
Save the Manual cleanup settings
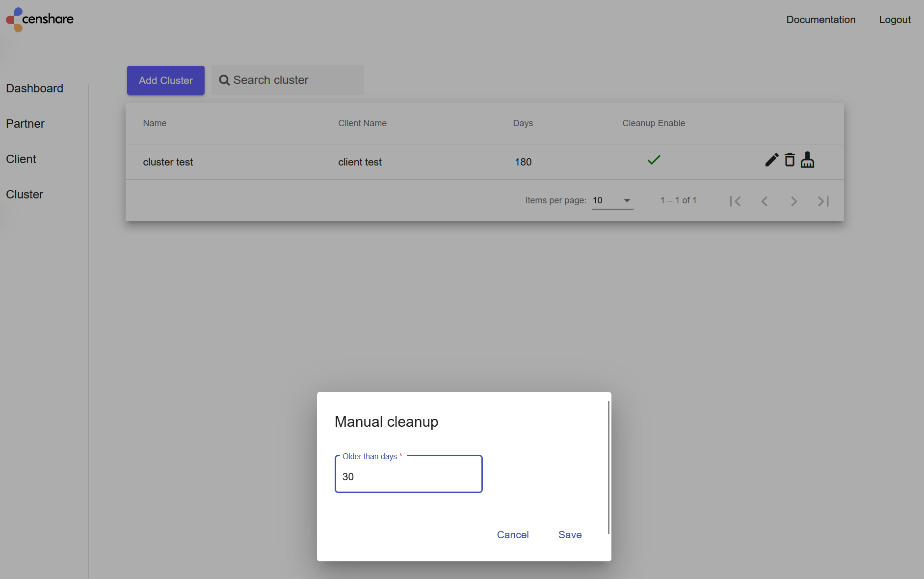(x=570, y=535)
